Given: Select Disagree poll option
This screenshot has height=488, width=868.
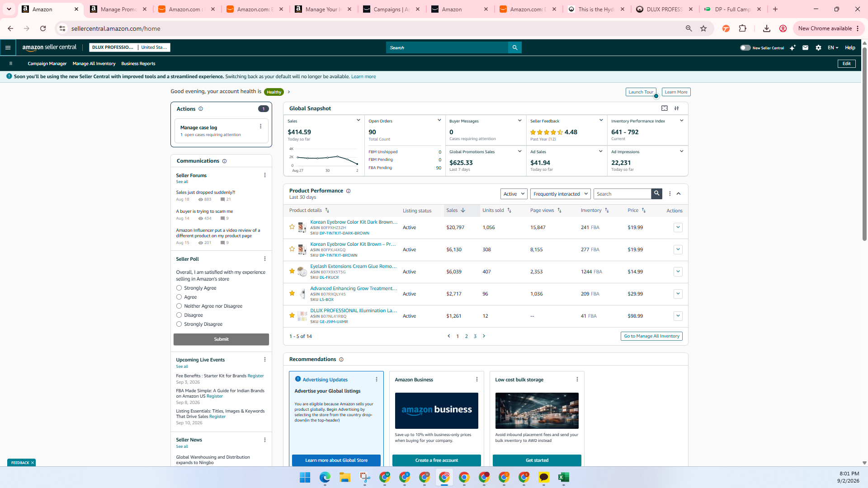Looking at the screenshot, I should click(179, 315).
